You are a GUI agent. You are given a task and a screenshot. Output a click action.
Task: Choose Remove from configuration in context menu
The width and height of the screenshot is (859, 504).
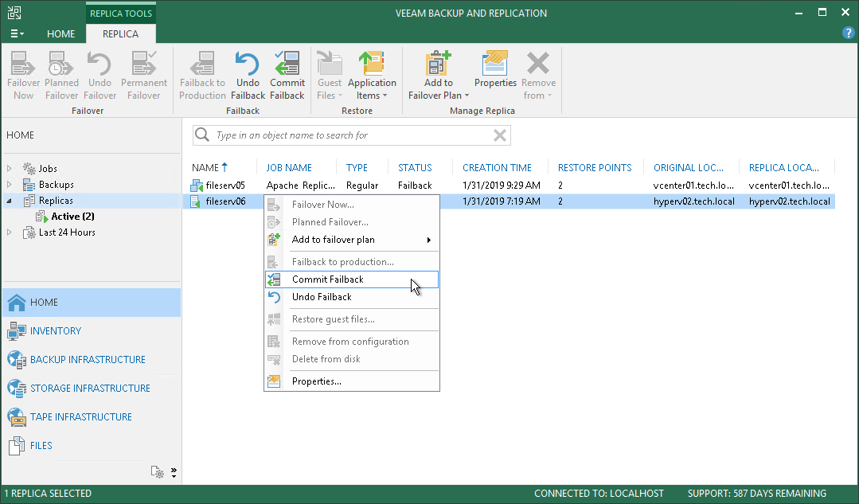coord(351,342)
